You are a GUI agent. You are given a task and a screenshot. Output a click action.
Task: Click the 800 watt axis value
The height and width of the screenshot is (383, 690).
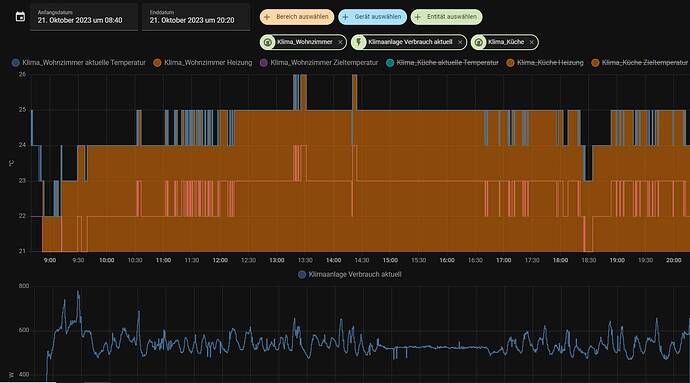pyautogui.click(x=24, y=286)
